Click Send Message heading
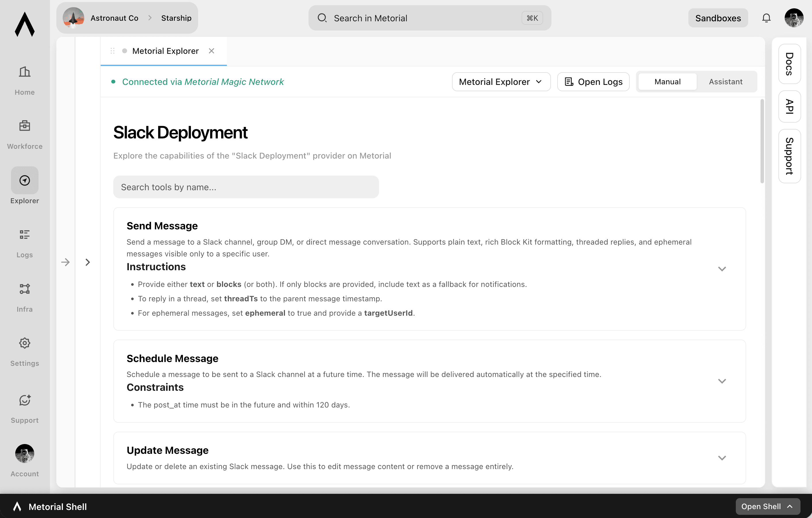Viewport: 812px width, 518px height. click(x=162, y=226)
